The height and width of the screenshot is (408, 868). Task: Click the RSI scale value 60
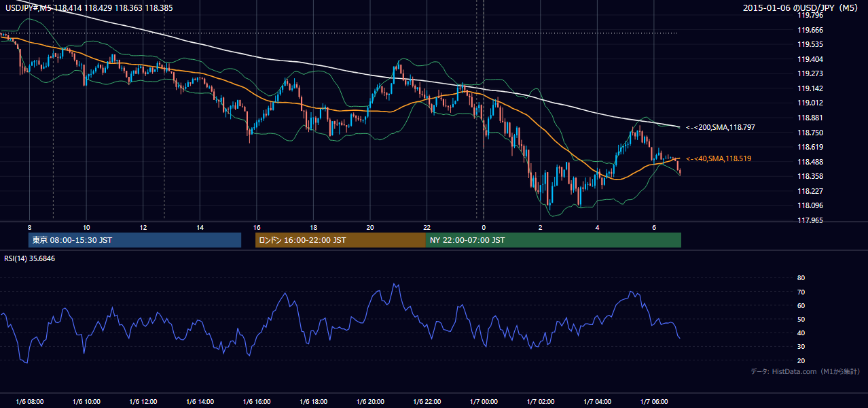801,305
